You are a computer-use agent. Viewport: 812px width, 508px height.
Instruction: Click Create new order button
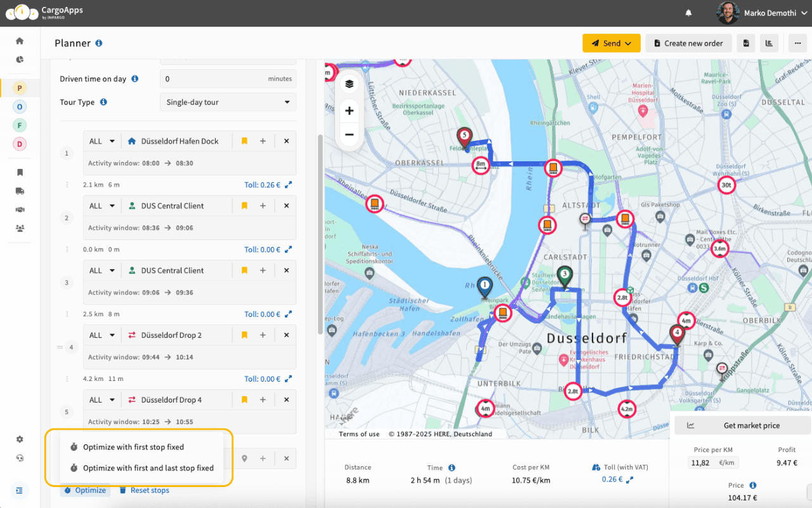[688, 43]
